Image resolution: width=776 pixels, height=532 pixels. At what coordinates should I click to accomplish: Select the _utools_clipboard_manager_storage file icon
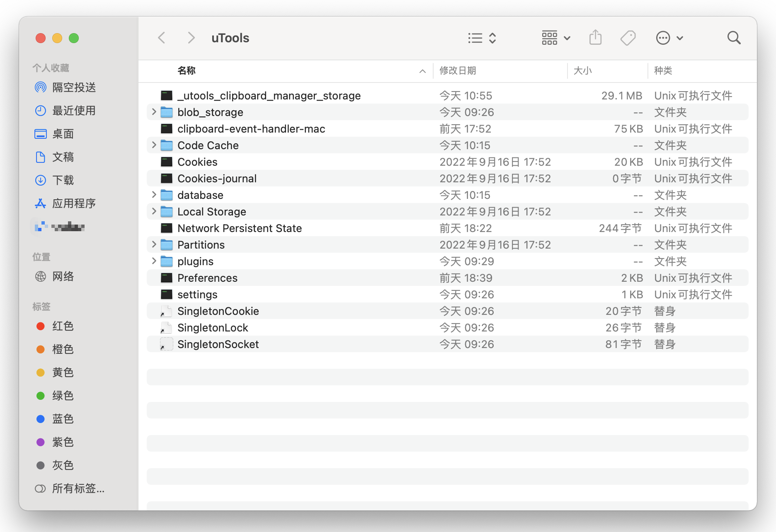(x=167, y=96)
